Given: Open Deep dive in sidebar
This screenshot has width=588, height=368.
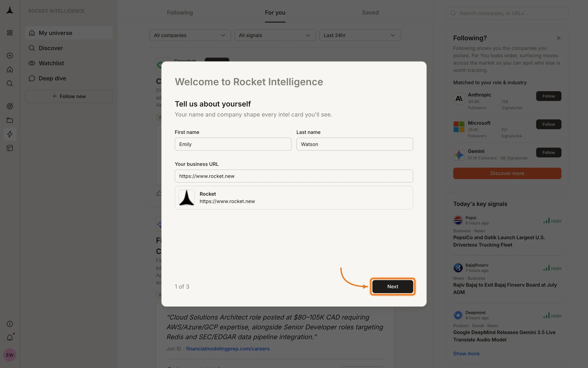Looking at the screenshot, I should [69, 78].
